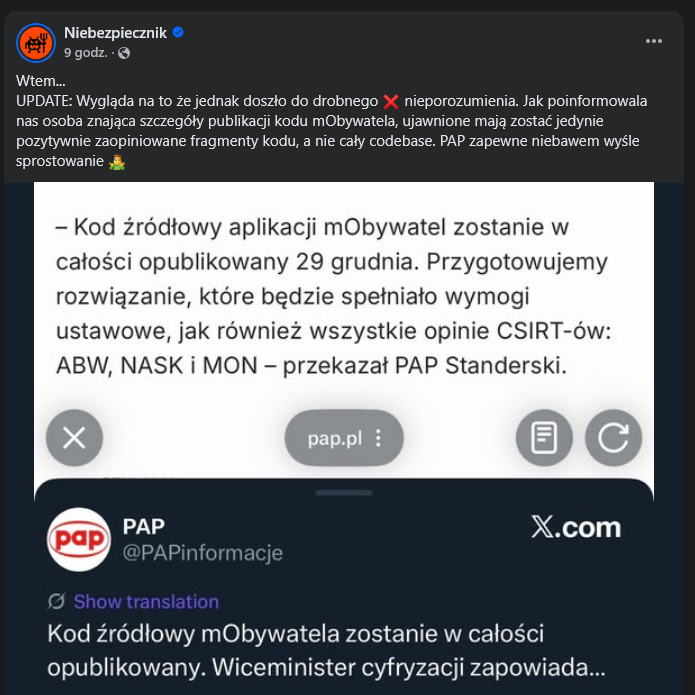695x695 pixels.
Task: Open the vertical dots menu beside pap.pl
Action: pos(378,438)
